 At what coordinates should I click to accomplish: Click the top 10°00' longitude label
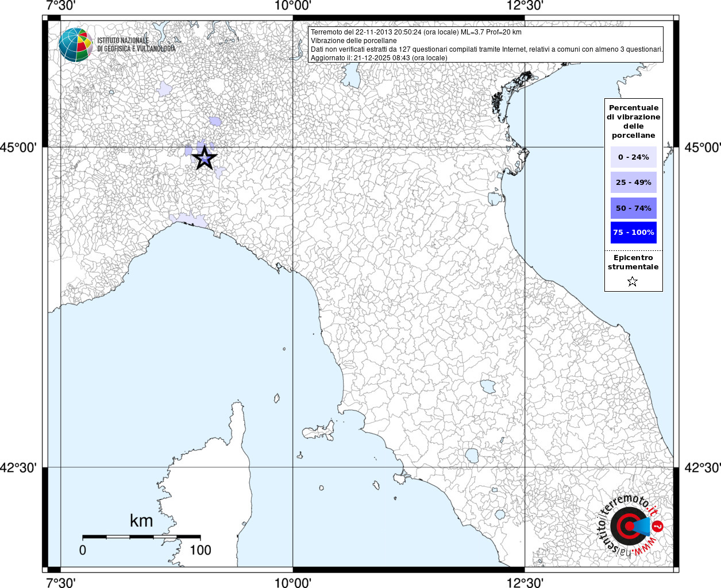293,6
